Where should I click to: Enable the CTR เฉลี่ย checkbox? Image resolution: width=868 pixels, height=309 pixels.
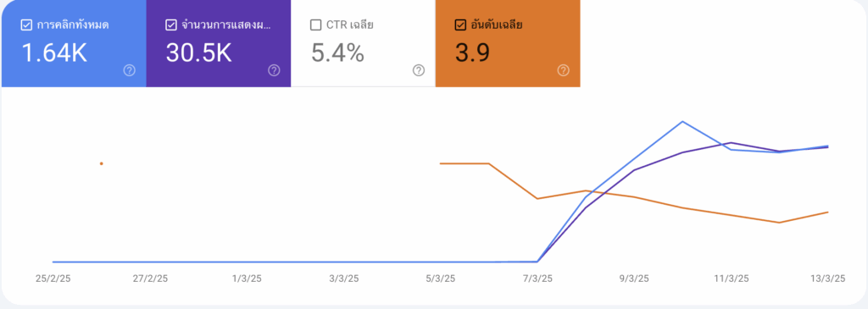coord(316,25)
